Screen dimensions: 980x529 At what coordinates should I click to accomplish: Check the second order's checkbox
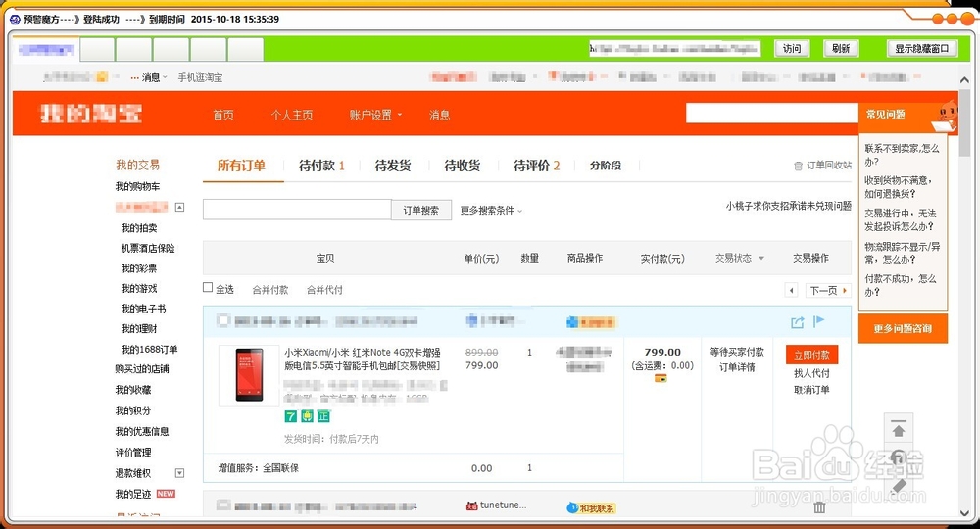click(x=222, y=505)
